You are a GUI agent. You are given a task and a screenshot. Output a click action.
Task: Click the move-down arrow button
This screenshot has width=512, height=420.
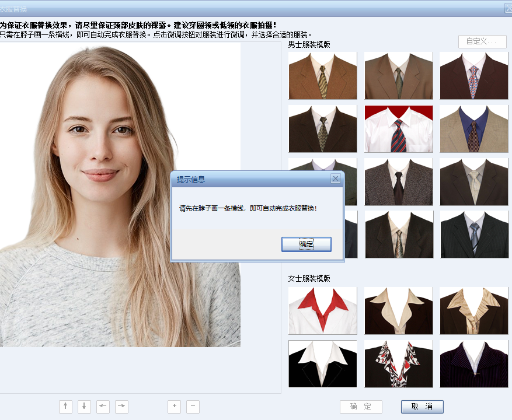pyautogui.click(x=84, y=407)
